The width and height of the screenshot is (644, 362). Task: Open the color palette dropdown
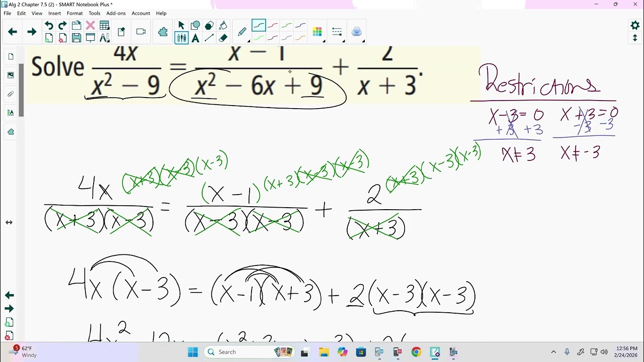[x=317, y=32]
